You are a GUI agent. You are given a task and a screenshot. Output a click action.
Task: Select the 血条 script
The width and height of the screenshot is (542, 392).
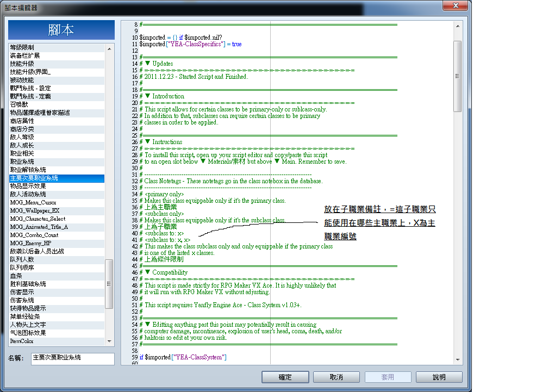[57, 276]
